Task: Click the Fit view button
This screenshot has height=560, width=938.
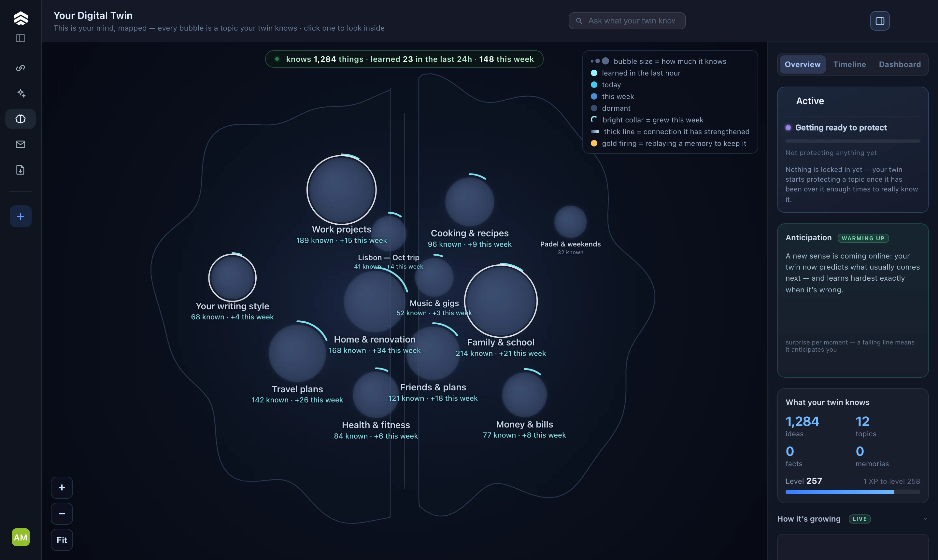Action: (x=62, y=539)
